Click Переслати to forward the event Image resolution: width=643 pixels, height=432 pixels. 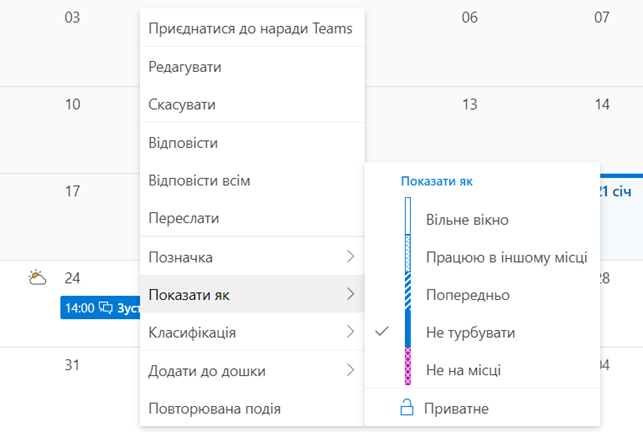coord(184,217)
